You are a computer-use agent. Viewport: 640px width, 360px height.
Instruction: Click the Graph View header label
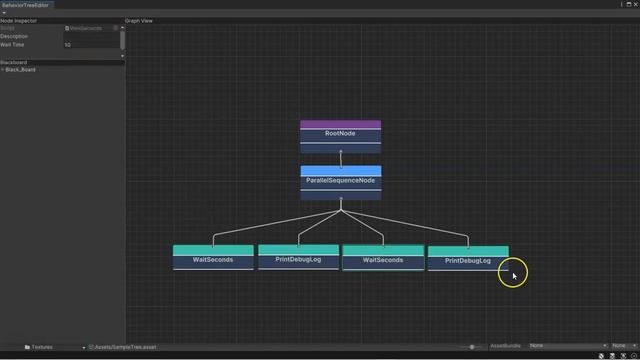pyautogui.click(x=139, y=20)
